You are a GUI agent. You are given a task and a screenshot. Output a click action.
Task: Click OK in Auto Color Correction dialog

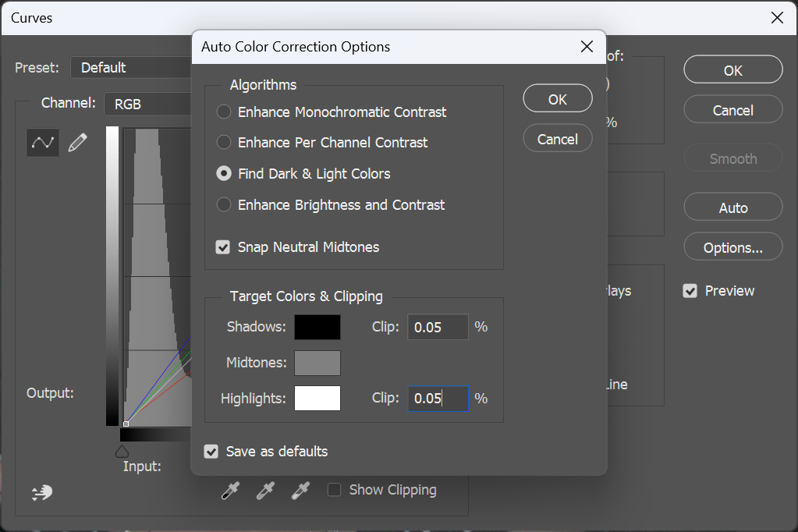557,99
